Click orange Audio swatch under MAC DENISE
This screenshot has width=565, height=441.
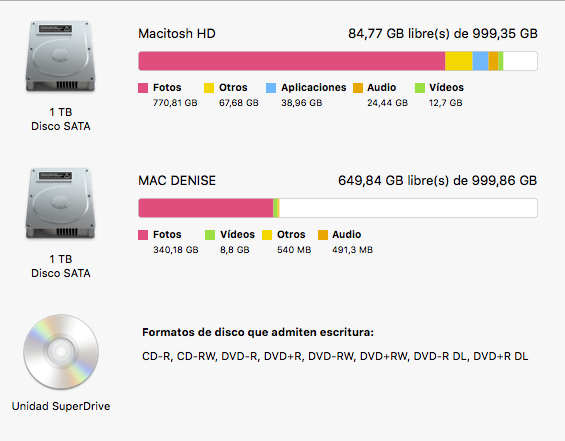point(323,235)
